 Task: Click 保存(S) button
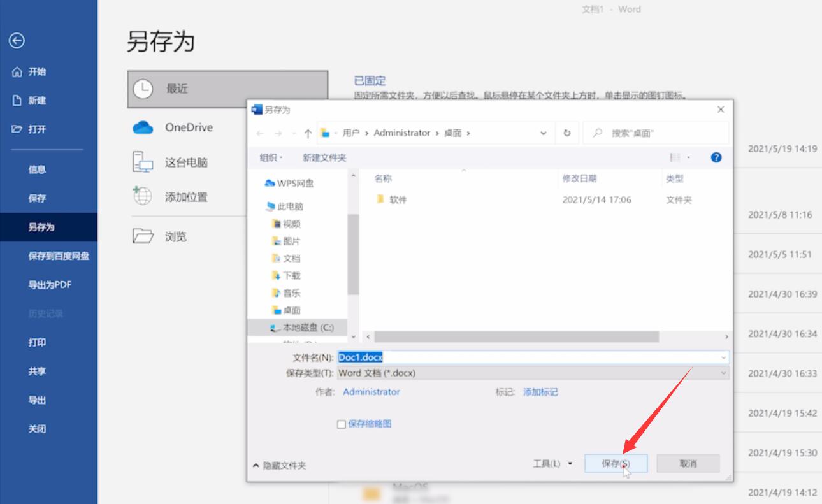pyautogui.click(x=616, y=463)
